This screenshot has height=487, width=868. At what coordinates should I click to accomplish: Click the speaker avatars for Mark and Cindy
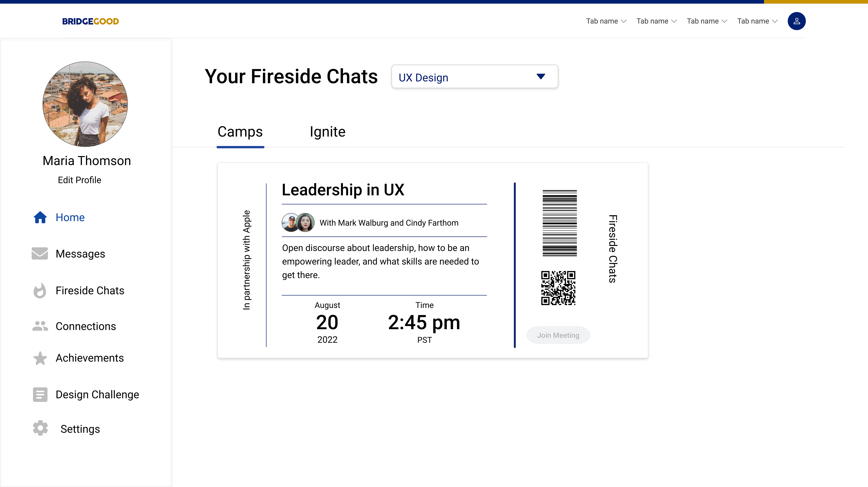[298, 222]
